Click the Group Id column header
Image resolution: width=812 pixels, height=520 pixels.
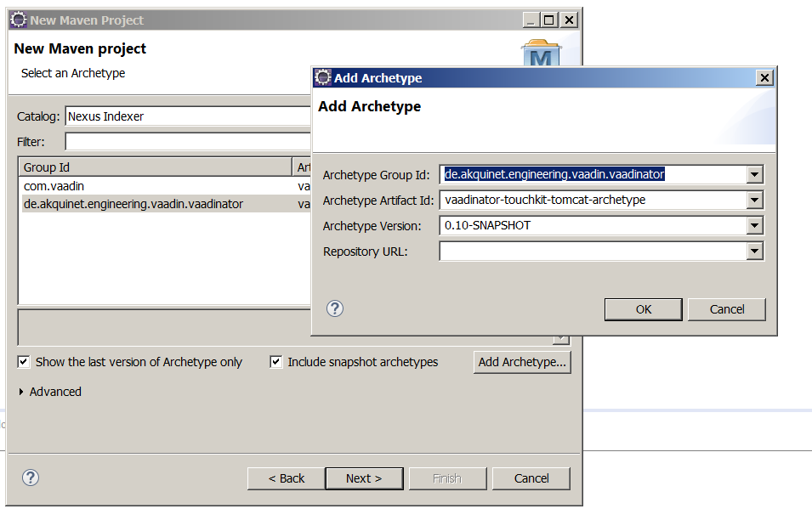pos(156,167)
